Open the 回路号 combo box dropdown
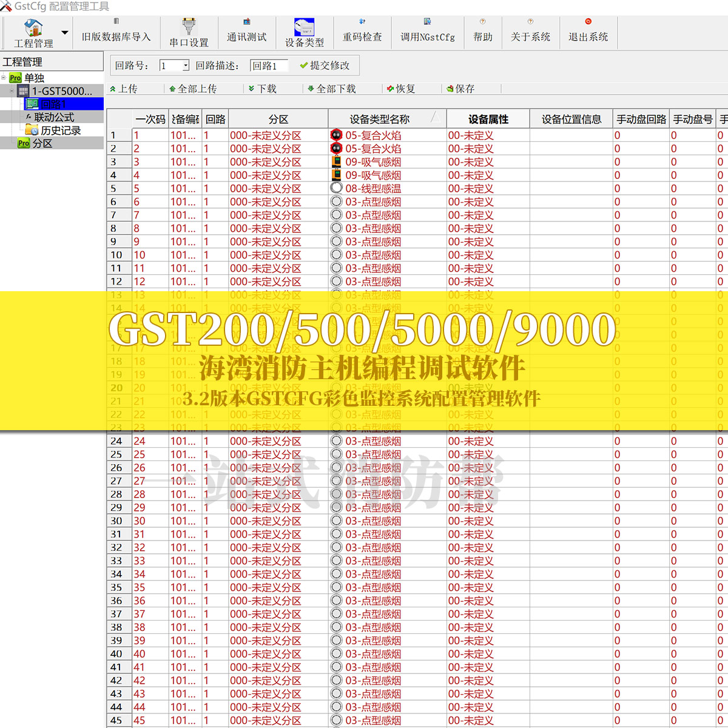The width and height of the screenshot is (728, 728). click(x=186, y=66)
